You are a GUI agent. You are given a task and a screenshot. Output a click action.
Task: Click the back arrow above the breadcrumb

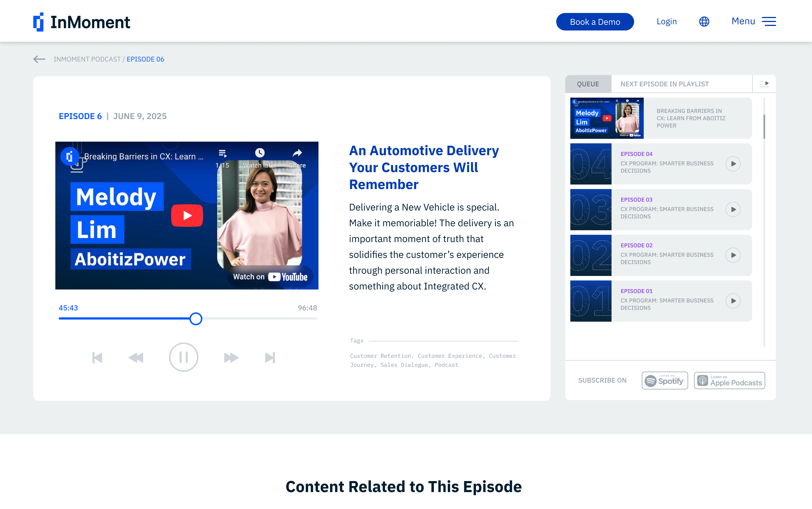click(39, 59)
